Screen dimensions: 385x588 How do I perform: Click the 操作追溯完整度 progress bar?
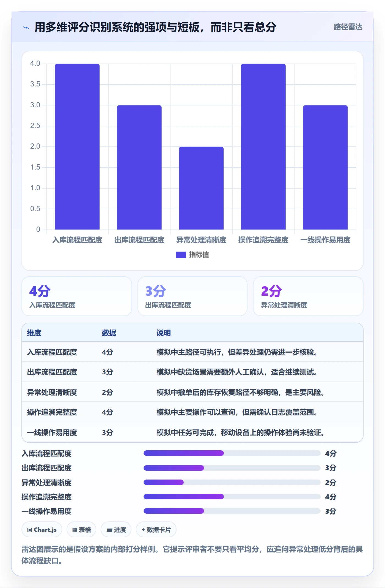click(x=232, y=497)
